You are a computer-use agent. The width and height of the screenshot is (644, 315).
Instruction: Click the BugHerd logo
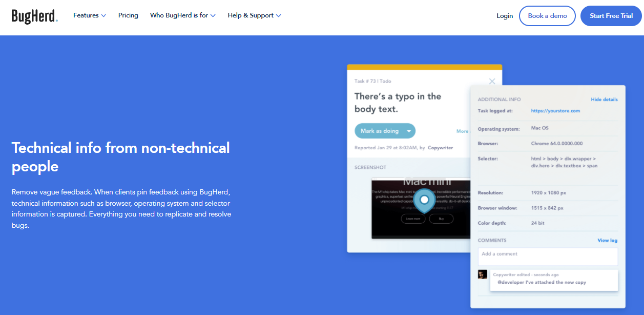click(34, 16)
